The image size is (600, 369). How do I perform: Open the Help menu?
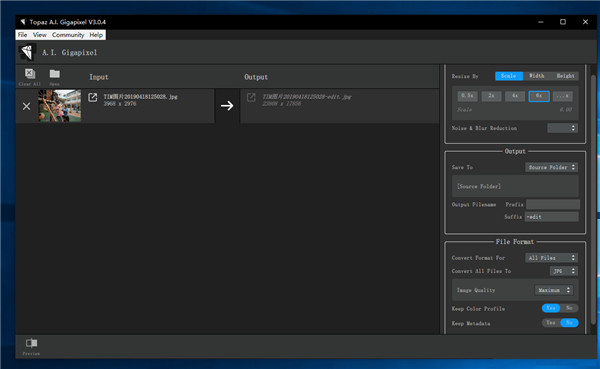96,35
